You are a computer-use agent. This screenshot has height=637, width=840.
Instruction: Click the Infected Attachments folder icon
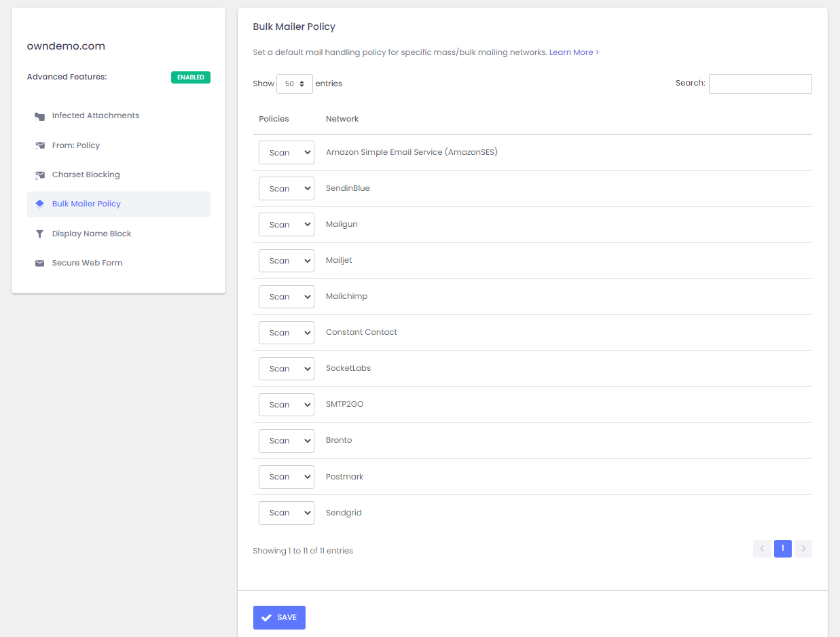point(39,116)
